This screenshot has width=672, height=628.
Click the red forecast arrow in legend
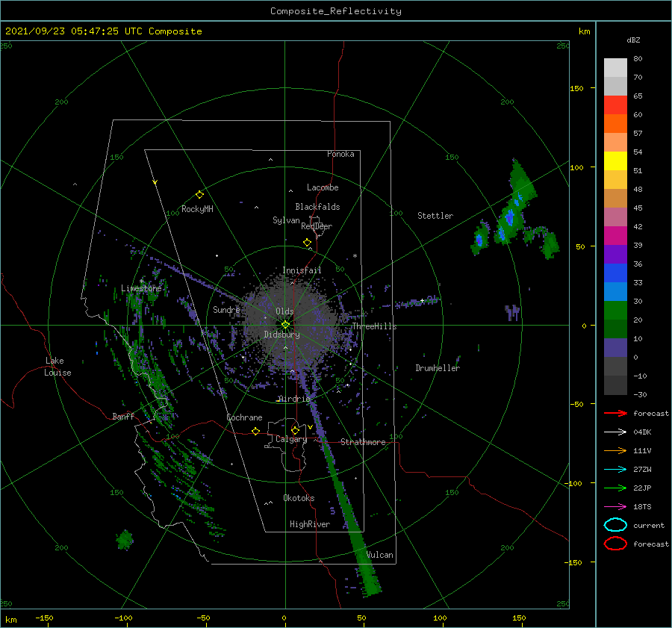tap(615, 413)
